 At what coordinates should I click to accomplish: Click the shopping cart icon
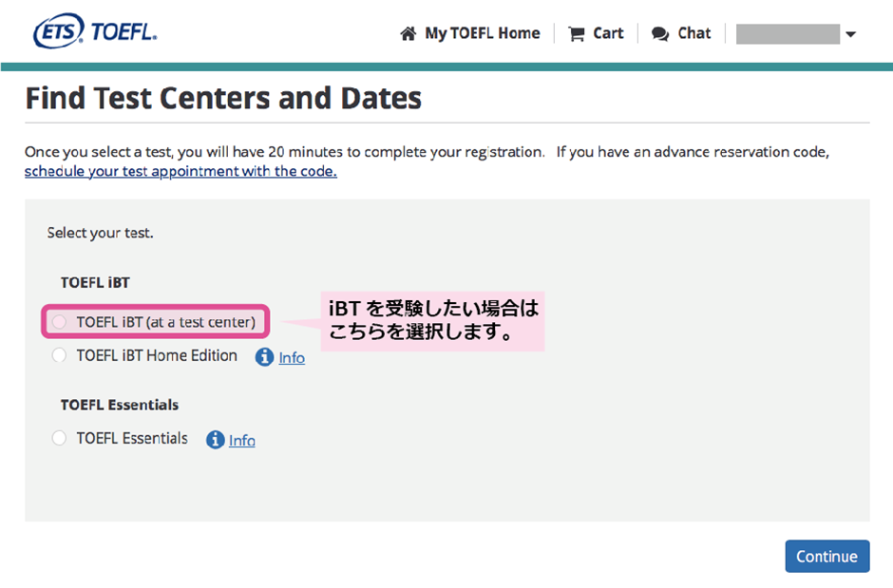pyautogui.click(x=576, y=34)
